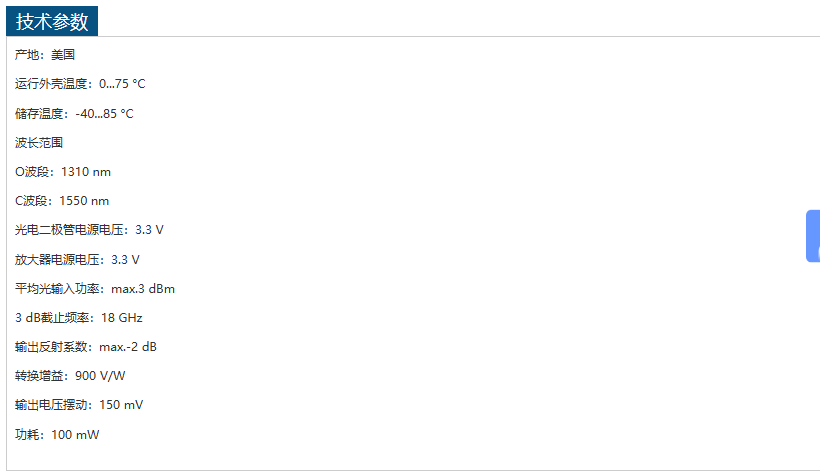Click the 光电二极管电源电压 specification line
The image size is (820, 472).
(89, 230)
